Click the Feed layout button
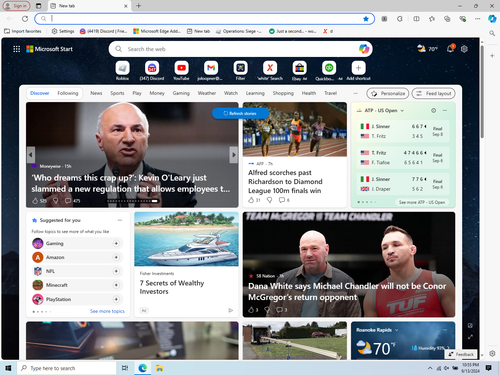 [434, 94]
